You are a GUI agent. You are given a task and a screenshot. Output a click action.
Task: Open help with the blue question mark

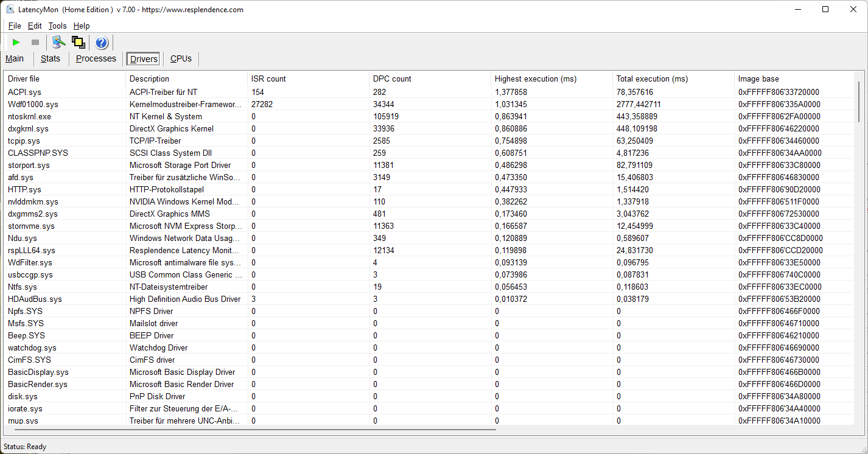coord(102,43)
